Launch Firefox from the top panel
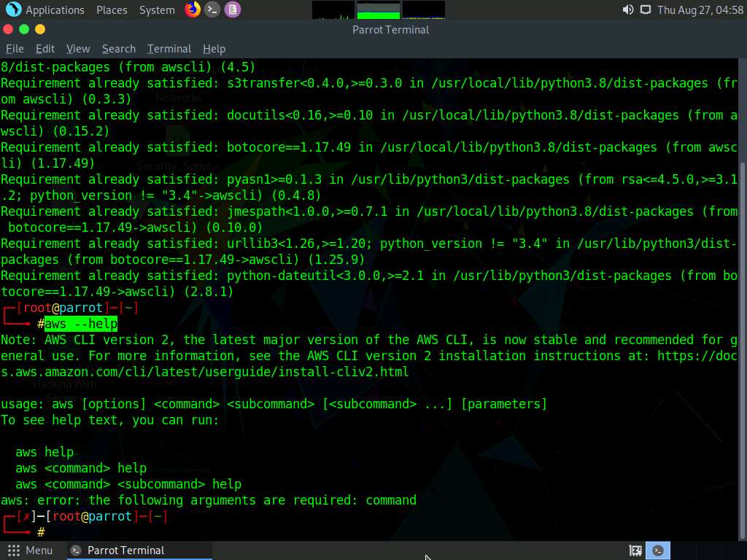The image size is (747, 560). tap(193, 9)
